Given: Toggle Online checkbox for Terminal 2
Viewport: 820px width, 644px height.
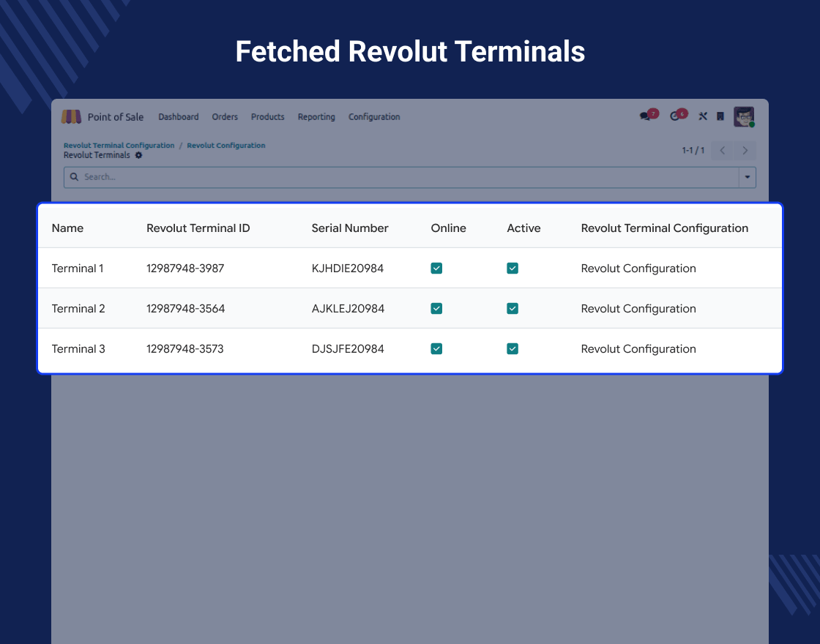Looking at the screenshot, I should (x=436, y=308).
